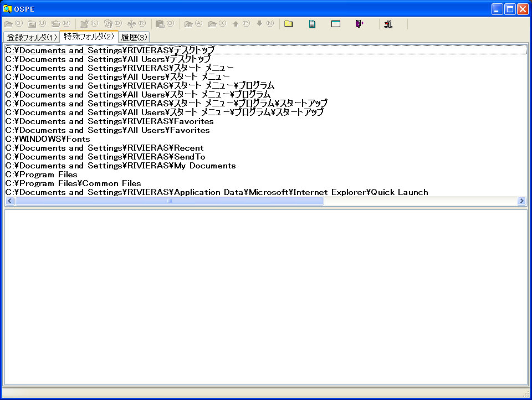Click the exit door icon in toolbar

[360, 24]
